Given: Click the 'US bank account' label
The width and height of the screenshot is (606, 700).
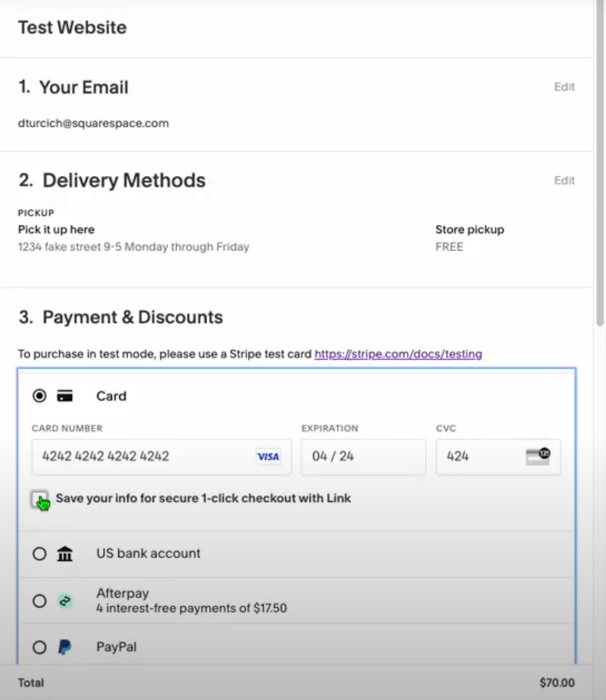Looking at the screenshot, I should (148, 553).
